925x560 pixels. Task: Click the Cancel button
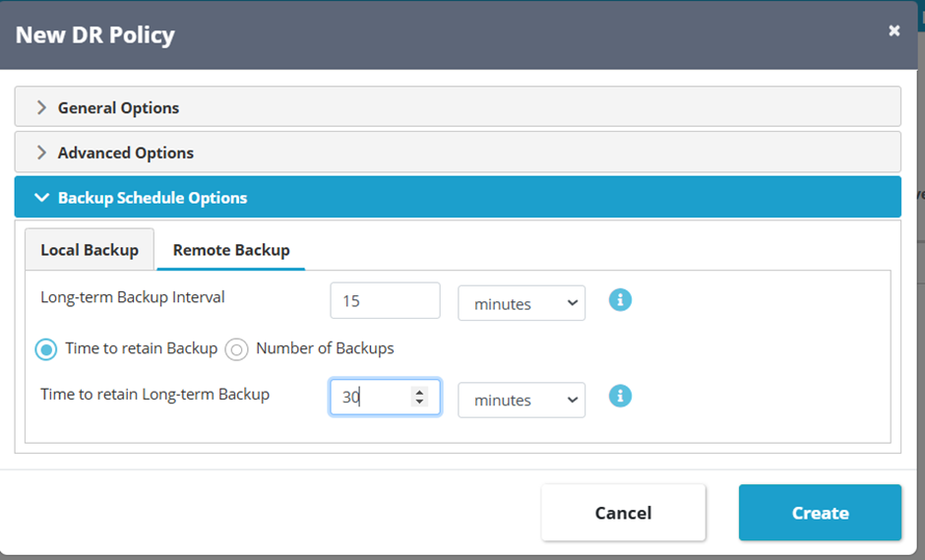point(624,512)
